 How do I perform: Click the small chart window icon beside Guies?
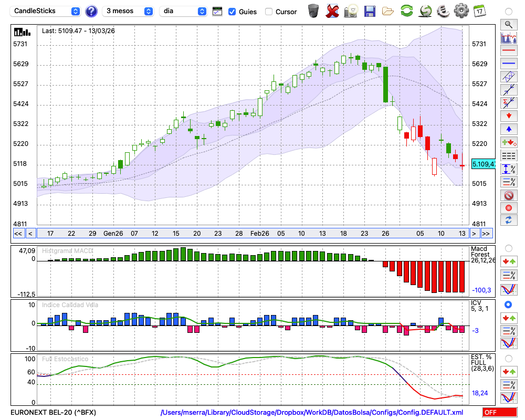pyautogui.click(x=217, y=12)
